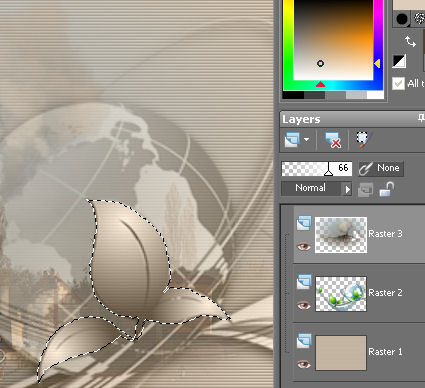Click the Raster 1 layer thumbnail
Image resolution: width=425 pixels, height=388 pixels.
click(341, 353)
